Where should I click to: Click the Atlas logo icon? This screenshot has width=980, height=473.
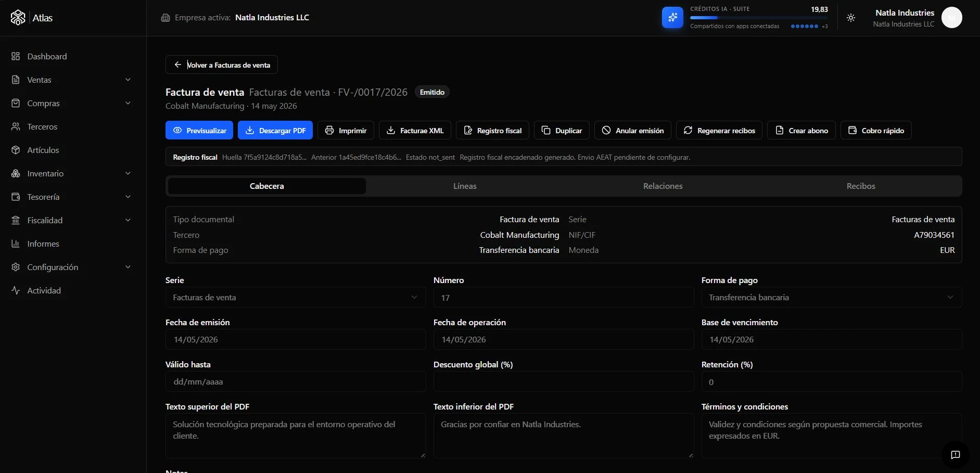click(18, 18)
